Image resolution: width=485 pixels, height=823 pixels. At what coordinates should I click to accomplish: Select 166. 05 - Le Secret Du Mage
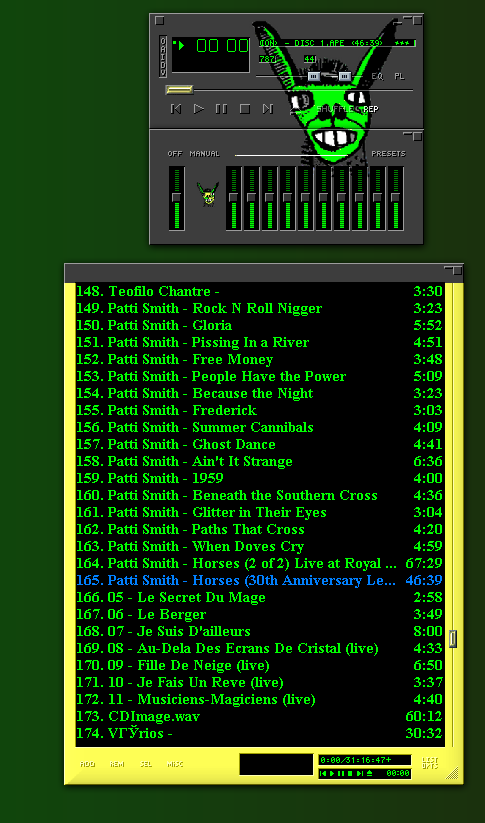click(x=260, y=597)
